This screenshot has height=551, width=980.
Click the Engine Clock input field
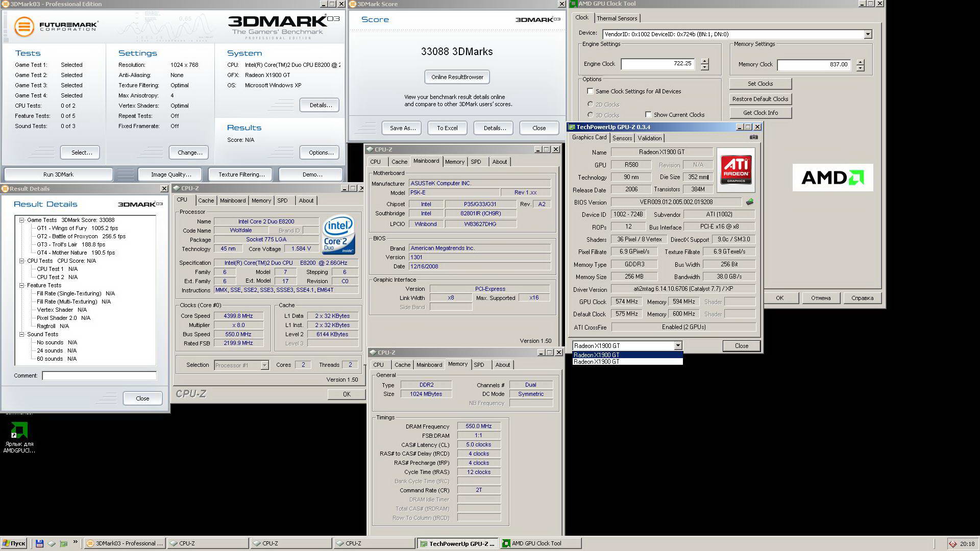coord(657,64)
